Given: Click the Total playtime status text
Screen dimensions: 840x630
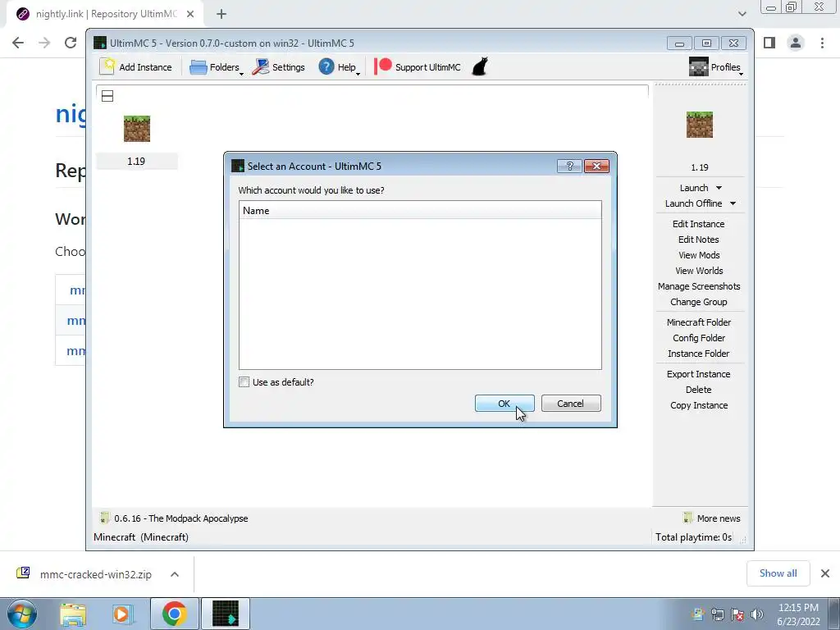Looking at the screenshot, I should click(x=693, y=536).
